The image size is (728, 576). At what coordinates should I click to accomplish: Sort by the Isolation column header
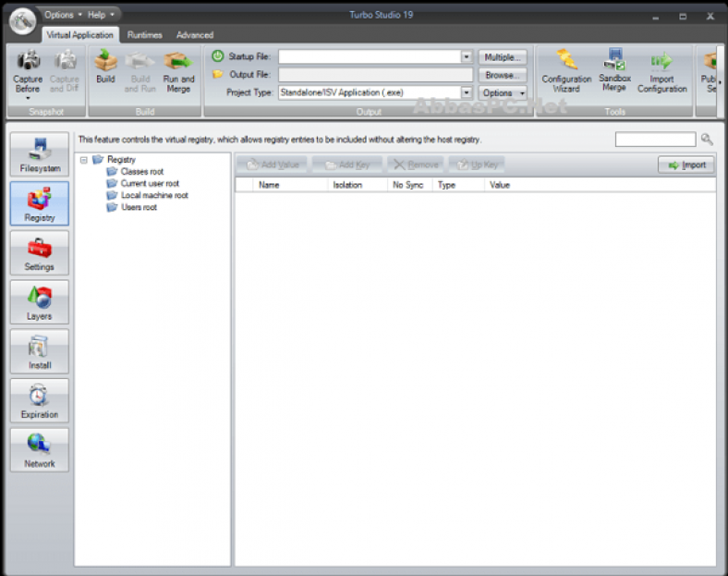point(358,185)
